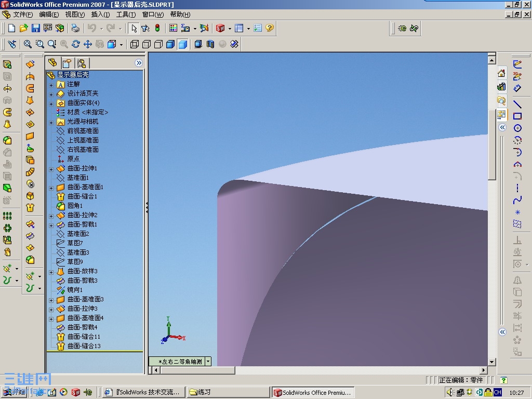Toggle Shadows in Shaded Mode
The image size is (532, 399).
[198, 44]
